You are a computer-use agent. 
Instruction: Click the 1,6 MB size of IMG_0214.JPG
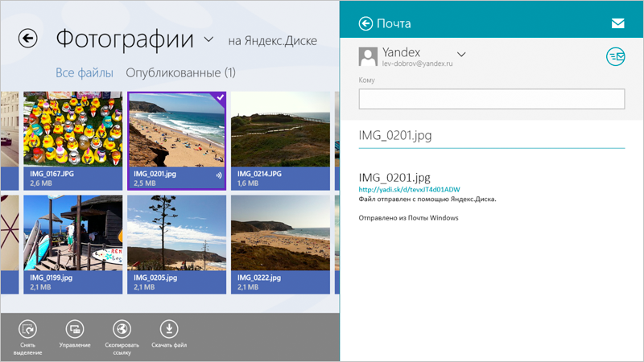pos(248,183)
